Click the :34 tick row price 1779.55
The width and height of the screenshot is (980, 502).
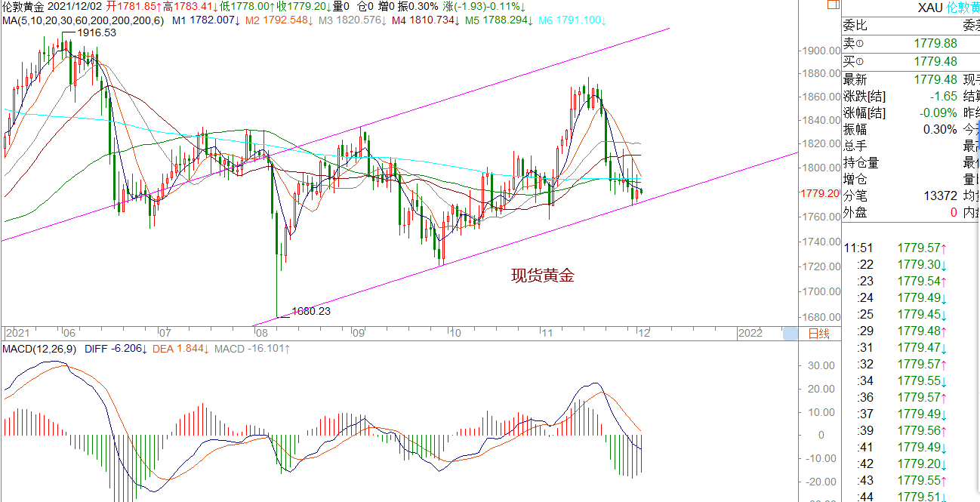tap(919, 380)
